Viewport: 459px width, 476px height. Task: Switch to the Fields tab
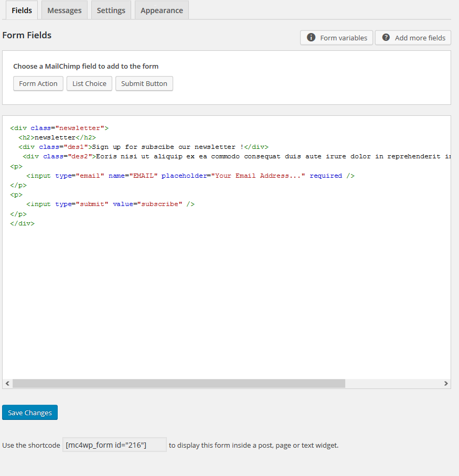(22, 10)
